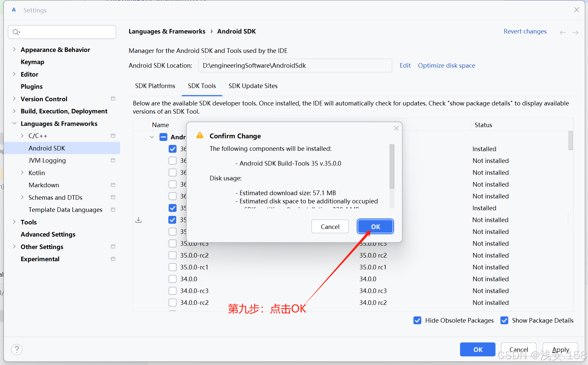Click the Revert changes link

coord(525,31)
